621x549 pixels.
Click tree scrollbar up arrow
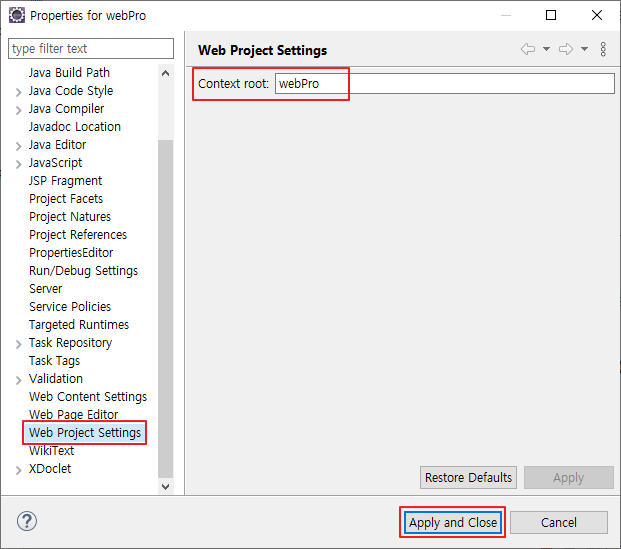tap(166, 73)
